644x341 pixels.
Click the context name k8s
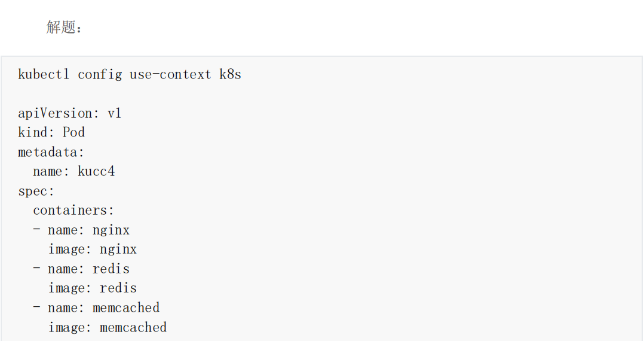click(x=230, y=74)
